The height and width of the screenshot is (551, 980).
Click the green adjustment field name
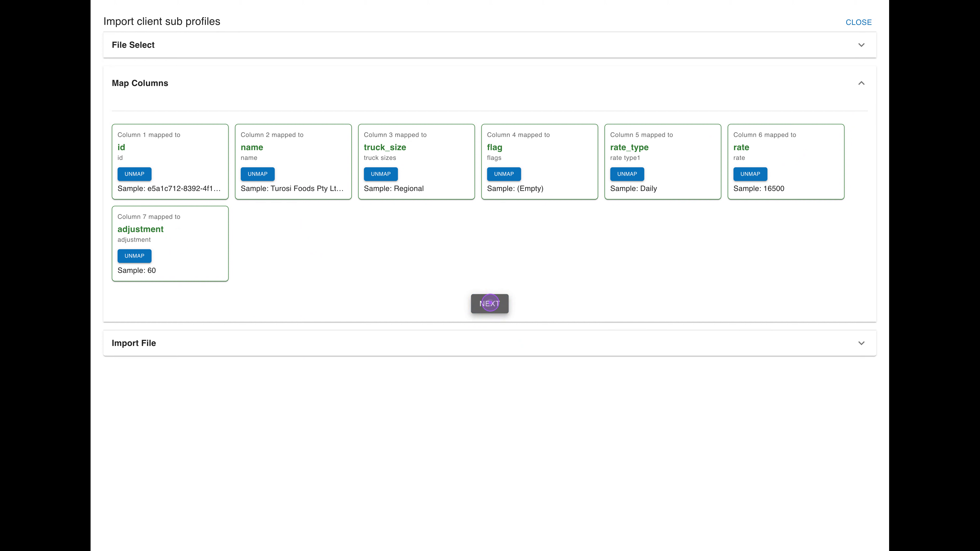(x=140, y=229)
